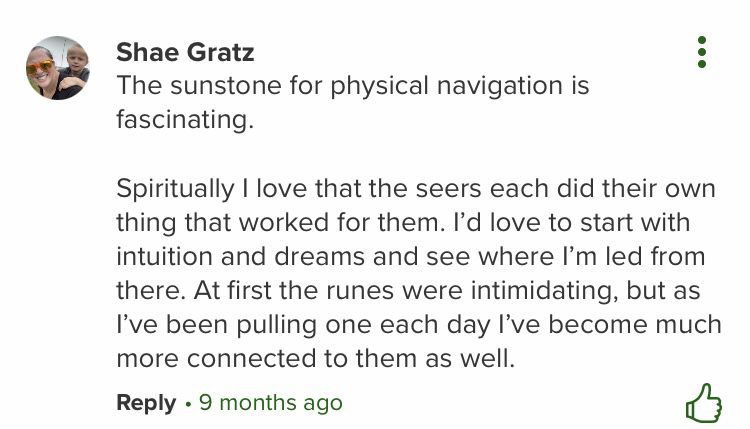
Task: Like the comment with the thumbs-up icon
Action: point(703,402)
